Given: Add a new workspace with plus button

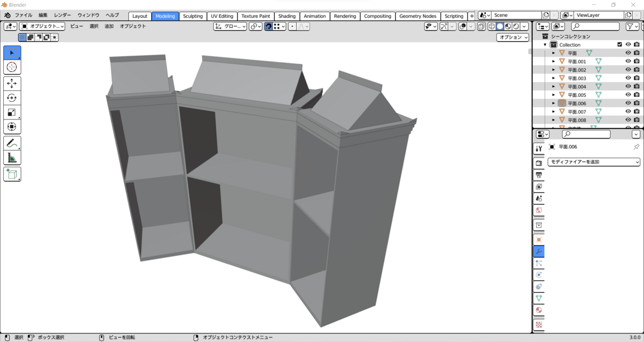Looking at the screenshot, I should click(472, 16).
